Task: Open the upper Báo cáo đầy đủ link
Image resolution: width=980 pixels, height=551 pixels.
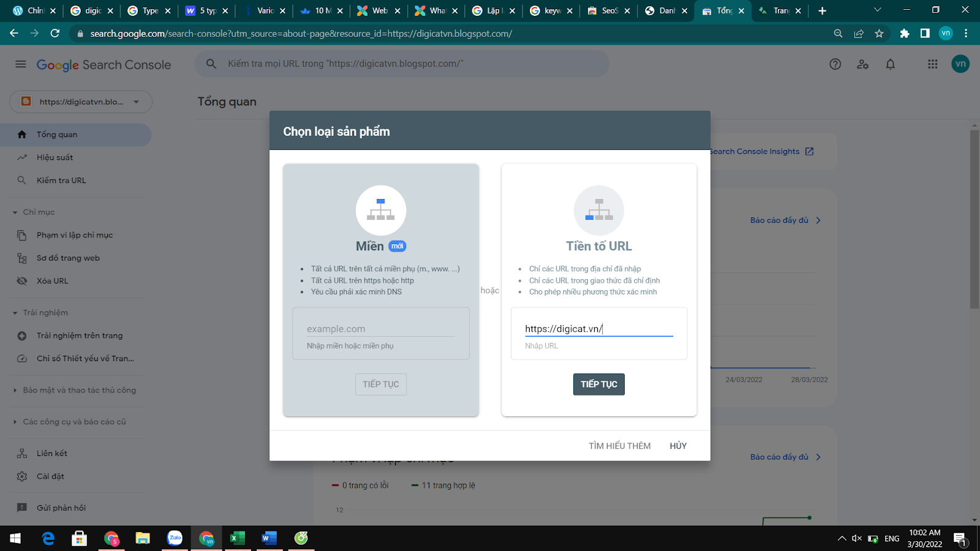Action: (785, 220)
